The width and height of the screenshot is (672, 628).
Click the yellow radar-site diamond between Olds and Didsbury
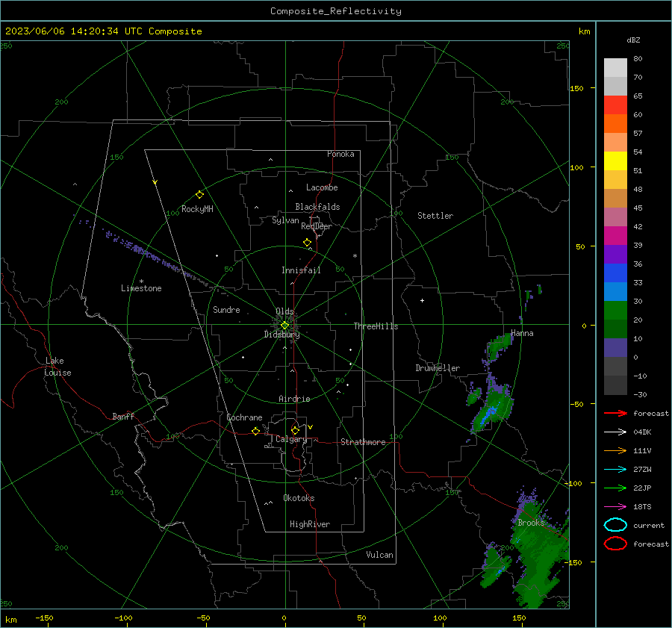[x=284, y=326]
